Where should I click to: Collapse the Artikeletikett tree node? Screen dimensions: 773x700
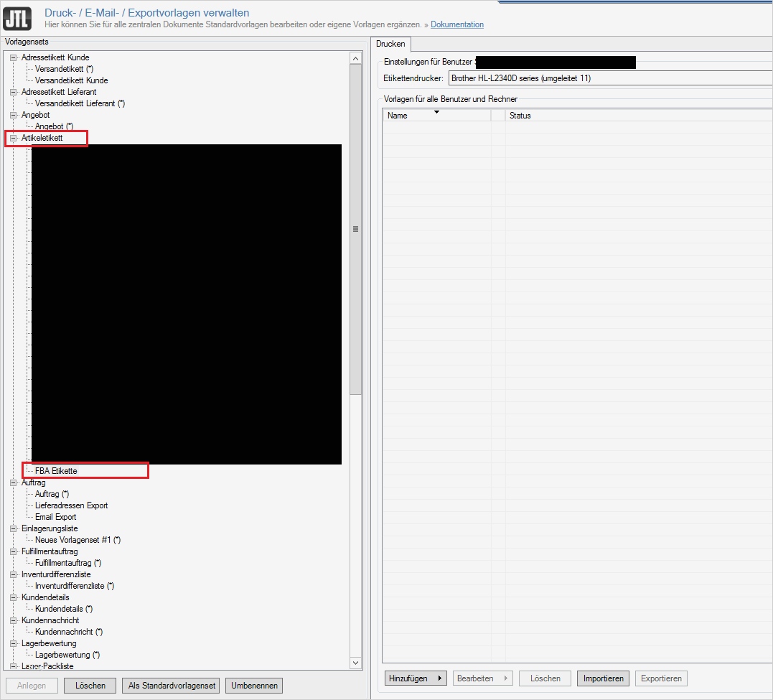[x=14, y=138]
